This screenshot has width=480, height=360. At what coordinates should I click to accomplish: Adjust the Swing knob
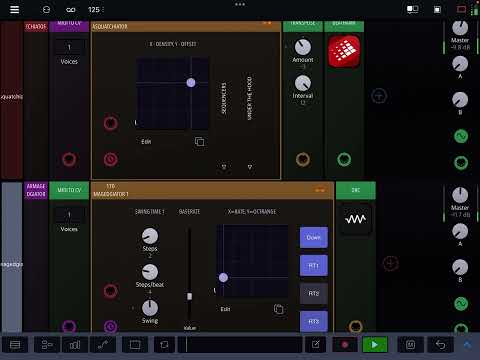pos(150,308)
